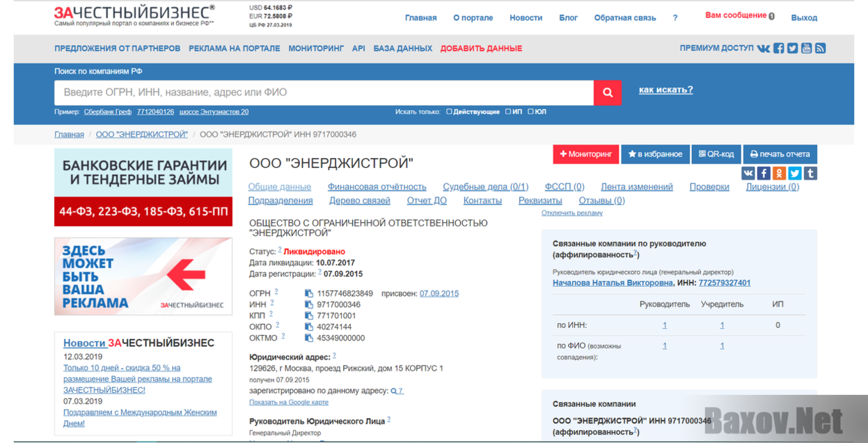Open Новости in the top navigation
Image resolution: width=868 pixels, height=443 pixels.
(526, 18)
